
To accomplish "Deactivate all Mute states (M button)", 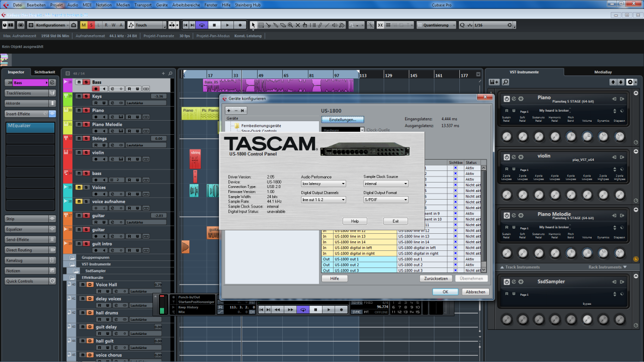I will pos(84,25).
